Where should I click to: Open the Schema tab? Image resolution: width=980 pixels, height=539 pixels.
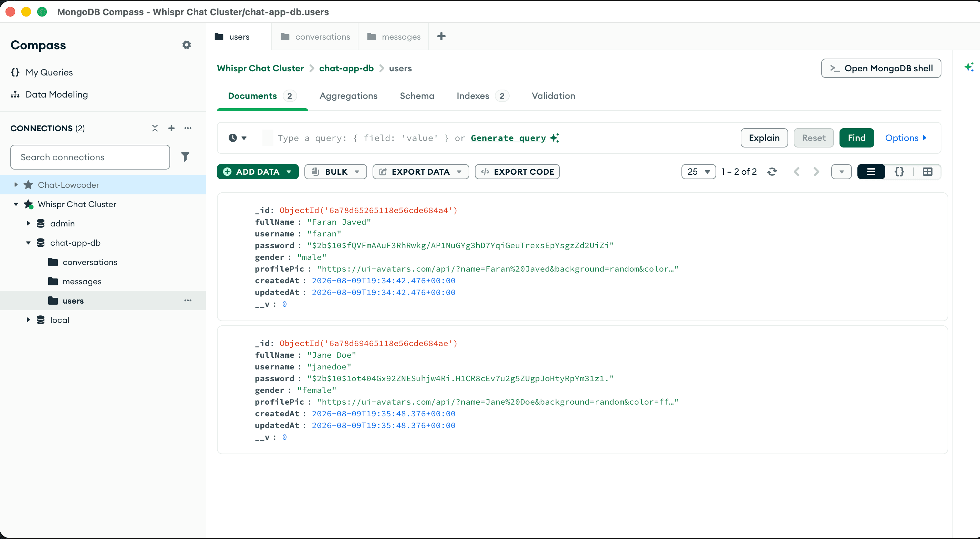click(417, 96)
